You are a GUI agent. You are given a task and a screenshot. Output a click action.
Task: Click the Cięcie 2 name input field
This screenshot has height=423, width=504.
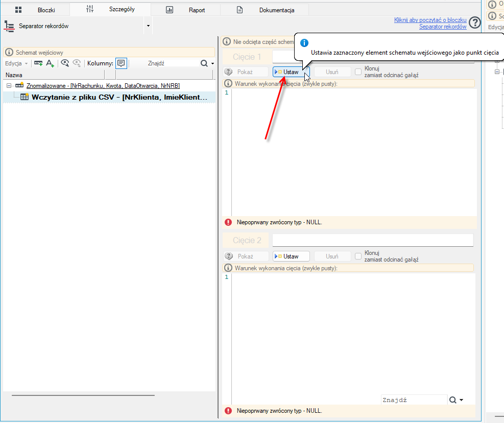pos(373,240)
